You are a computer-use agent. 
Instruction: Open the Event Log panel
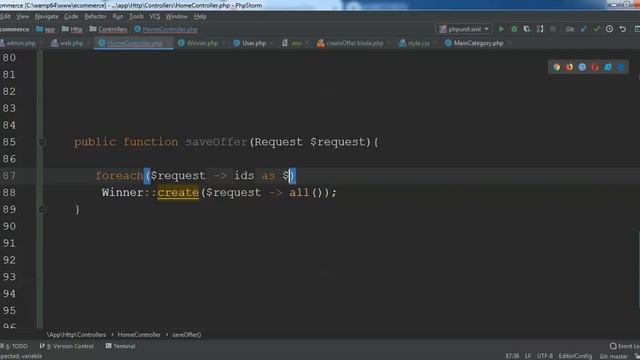[625, 346]
